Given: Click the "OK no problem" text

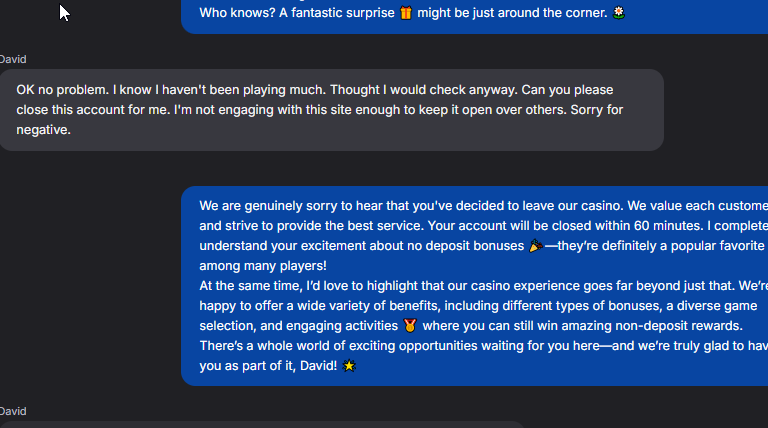Looking at the screenshot, I should pyautogui.click(x=62, y=90).
